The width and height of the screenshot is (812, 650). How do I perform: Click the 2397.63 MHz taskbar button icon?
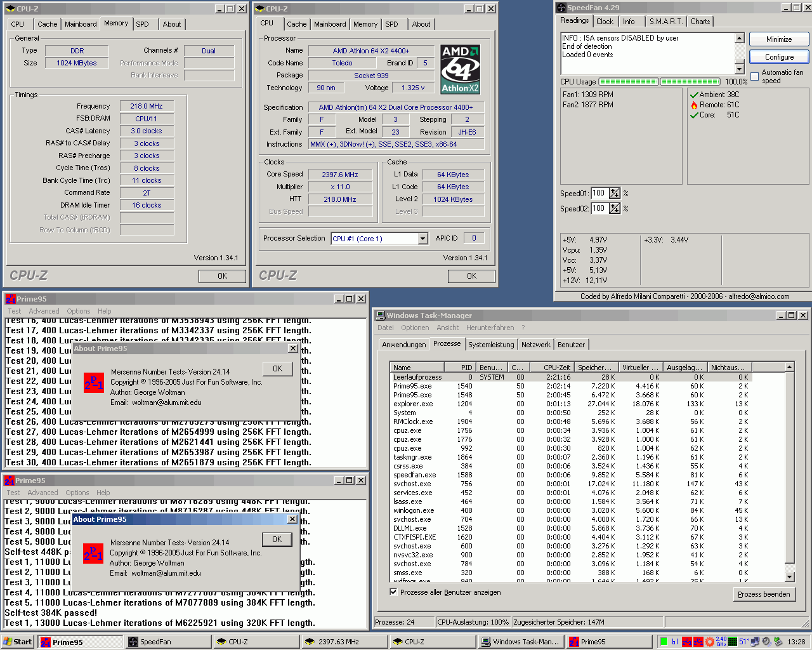(310, 642)
